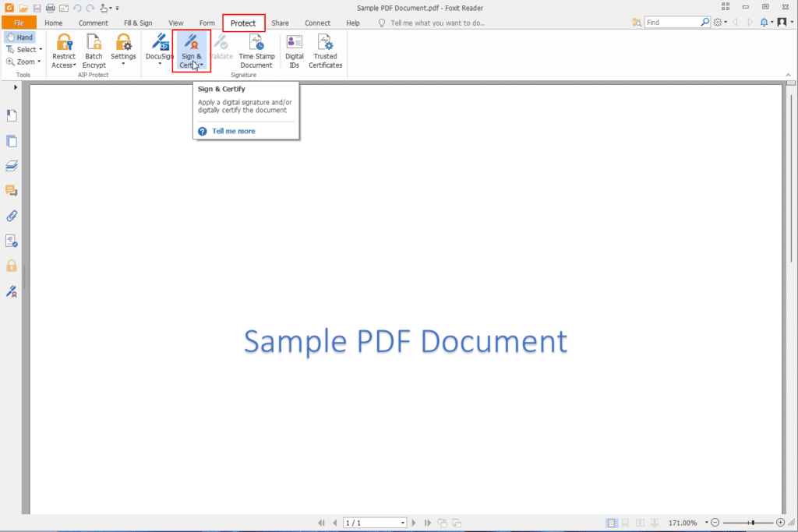Open the page number dropdown
The height and width of the screenshot is (532, 798).
pyautogui.click(x=403, y=523)
